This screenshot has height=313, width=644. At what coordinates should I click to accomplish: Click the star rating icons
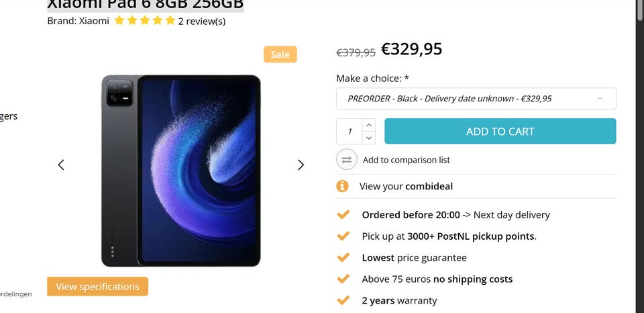(x=144, y=21)
